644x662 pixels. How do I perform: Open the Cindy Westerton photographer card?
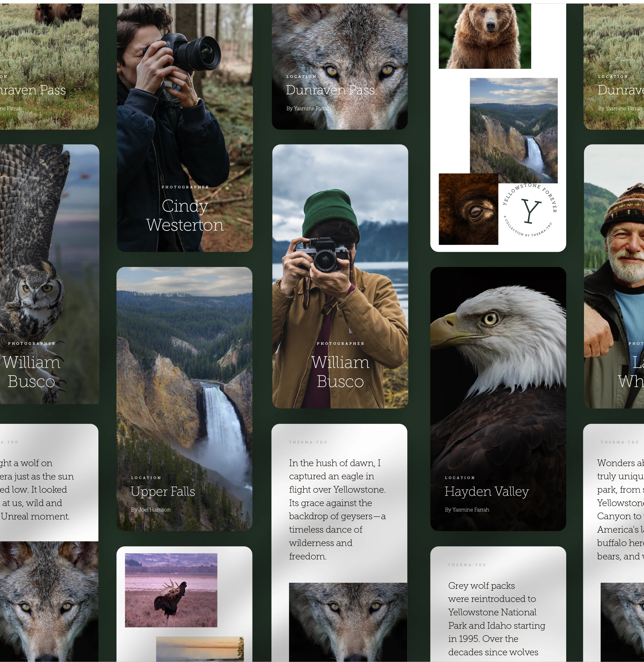click(185, 128)
